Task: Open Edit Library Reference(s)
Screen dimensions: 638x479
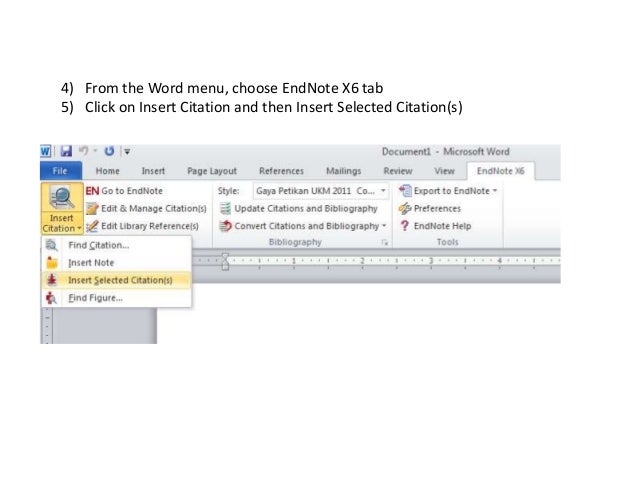Action: click(150, 226)
